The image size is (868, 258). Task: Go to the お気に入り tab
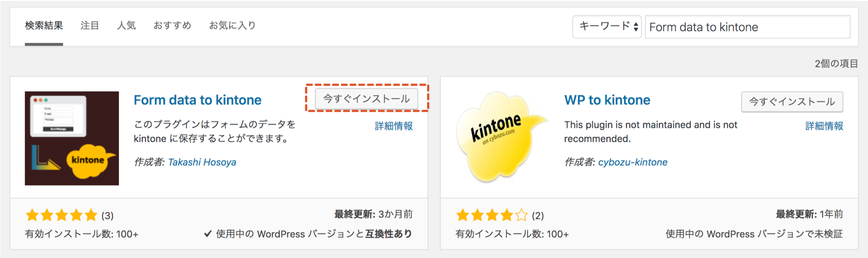(233, 26)
